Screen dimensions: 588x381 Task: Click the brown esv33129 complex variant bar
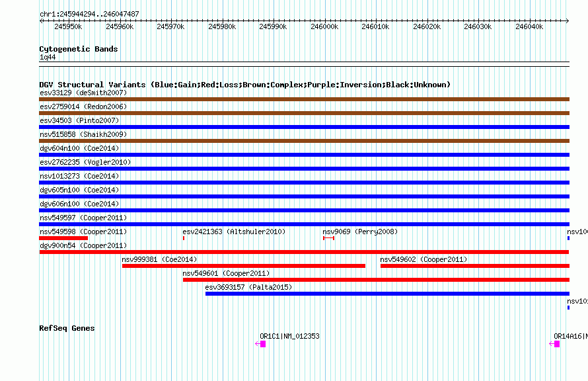point(304,99)
